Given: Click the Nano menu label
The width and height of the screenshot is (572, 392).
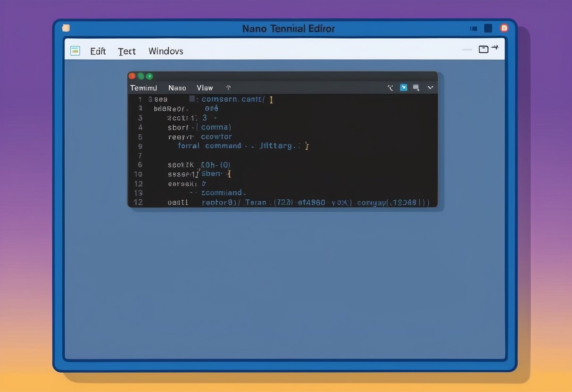Looking at the screenshot, I should tap(177, 88).
